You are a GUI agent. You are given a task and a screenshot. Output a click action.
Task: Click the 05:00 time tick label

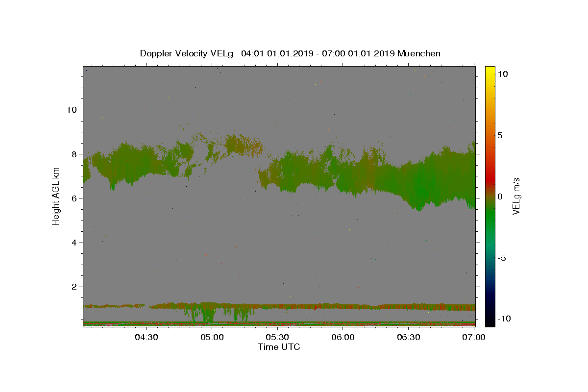pyautogui.click(x=212, y=337)
